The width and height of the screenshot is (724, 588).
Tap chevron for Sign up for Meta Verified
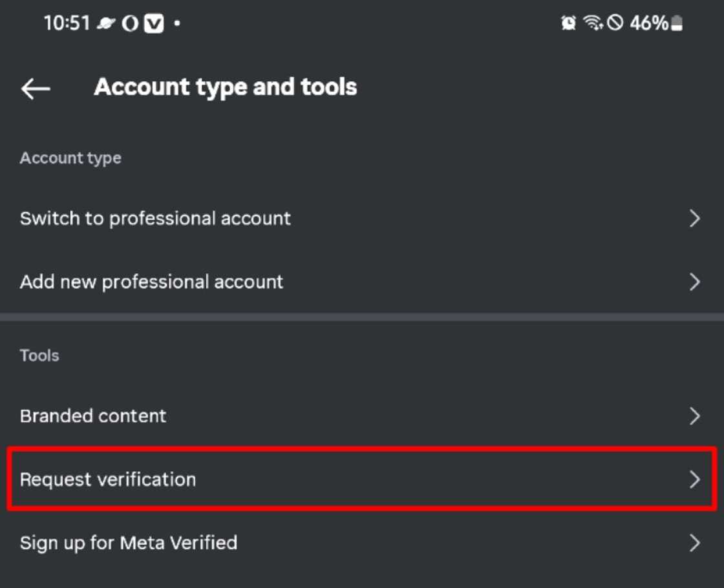click(694, 542)
